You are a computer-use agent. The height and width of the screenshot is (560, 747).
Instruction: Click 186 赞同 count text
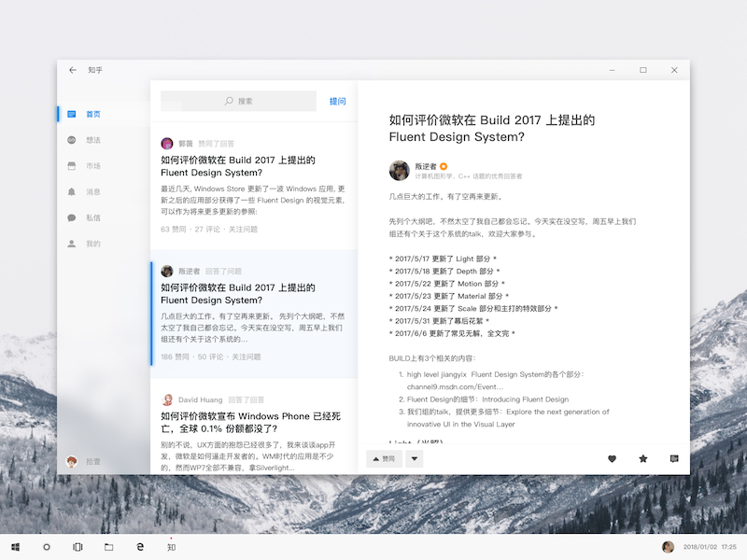[x=175, y=357]
